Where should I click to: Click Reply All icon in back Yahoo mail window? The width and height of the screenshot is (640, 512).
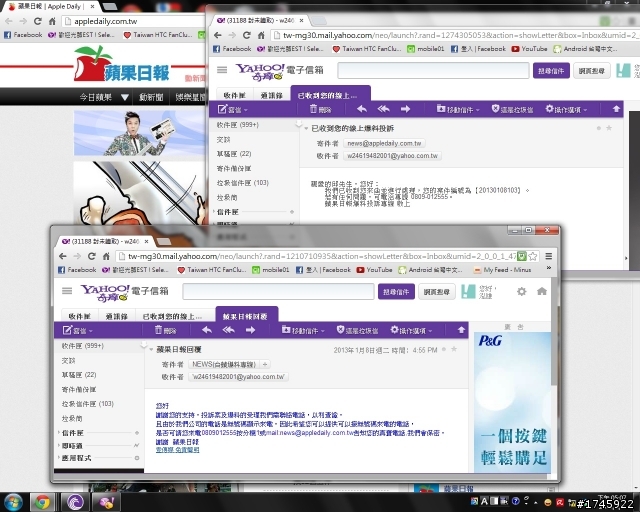[384, 109]
